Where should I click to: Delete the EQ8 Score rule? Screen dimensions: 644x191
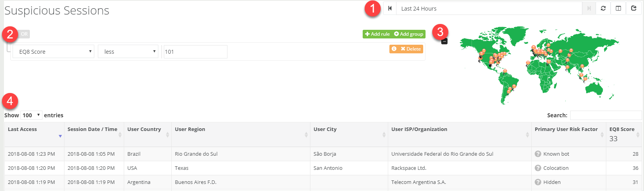pos(411,49)
